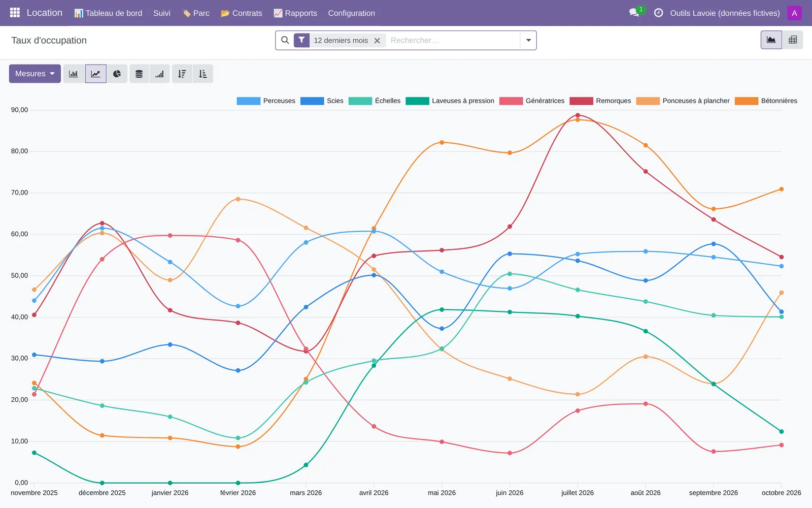Open the Contrats menu
812x508 pixels.
coord(242,13)
